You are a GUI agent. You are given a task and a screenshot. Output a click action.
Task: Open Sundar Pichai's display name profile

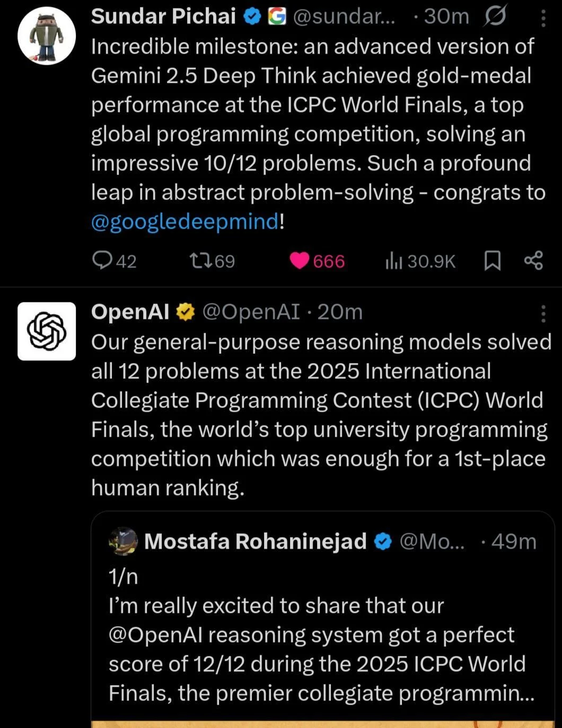pyautogui.click(x=163, y=16)
